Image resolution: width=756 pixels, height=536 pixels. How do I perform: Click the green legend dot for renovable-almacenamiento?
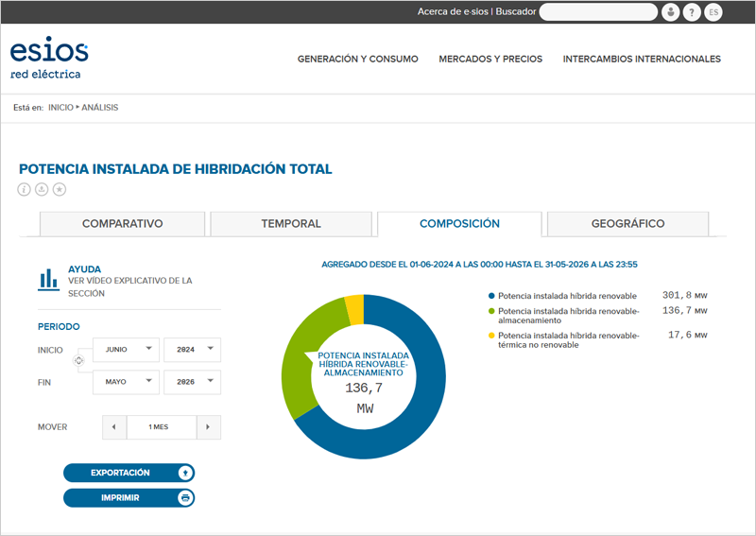tap(491, 311)
